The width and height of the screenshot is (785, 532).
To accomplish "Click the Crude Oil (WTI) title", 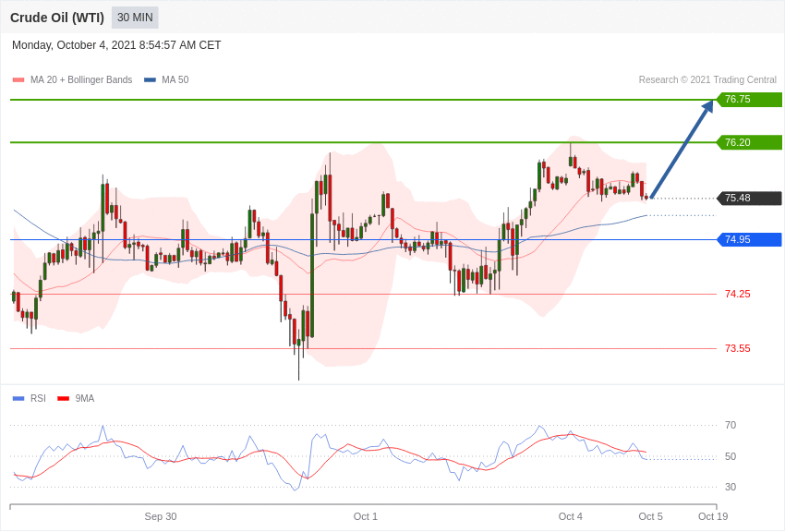I will tap(57, 18).
